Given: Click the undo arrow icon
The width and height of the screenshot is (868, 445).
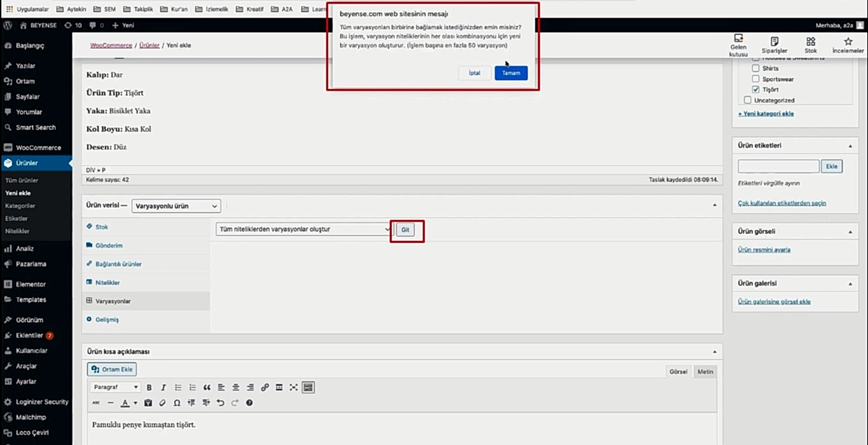Looking at the screenshot, I should (221, 402).
